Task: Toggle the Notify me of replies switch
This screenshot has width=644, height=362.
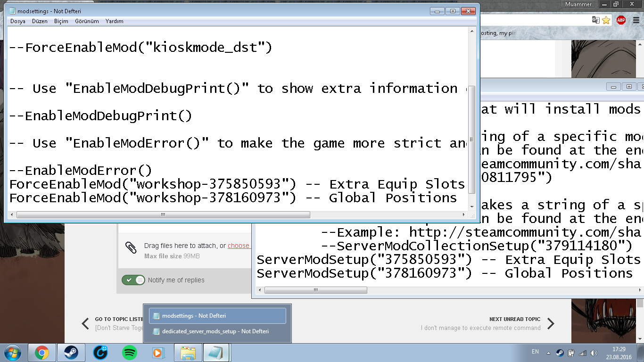Action: (x=133, y=280)
